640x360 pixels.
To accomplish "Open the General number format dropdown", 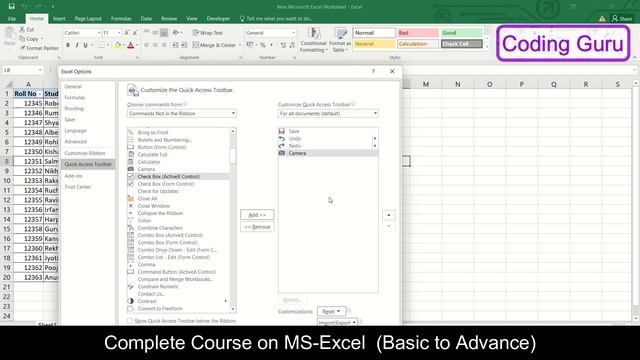I will click(x=293, y=33).
